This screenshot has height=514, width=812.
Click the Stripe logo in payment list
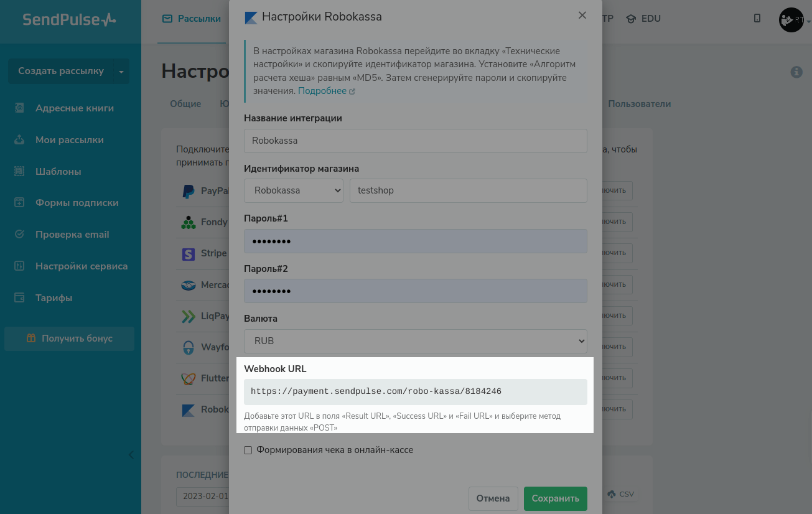point(188,254)
